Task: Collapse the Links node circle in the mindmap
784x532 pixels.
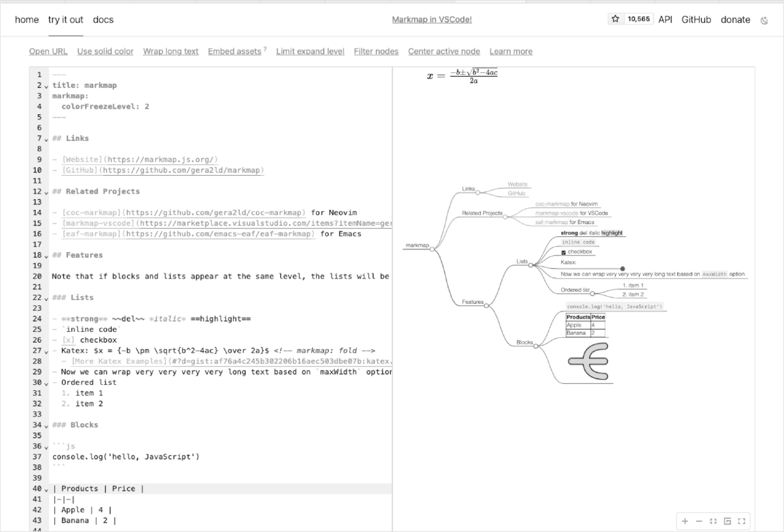Action: pos(477,192)
